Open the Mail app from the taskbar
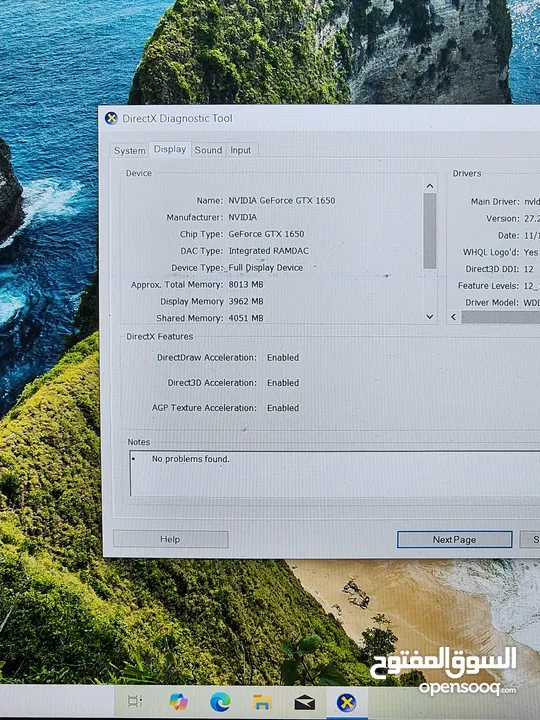540x720 pixels. click(x=304, y=702)
